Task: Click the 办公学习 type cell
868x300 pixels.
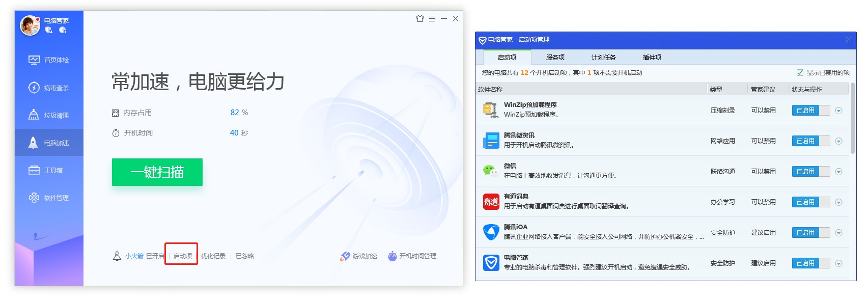Action: click(723, 202)
